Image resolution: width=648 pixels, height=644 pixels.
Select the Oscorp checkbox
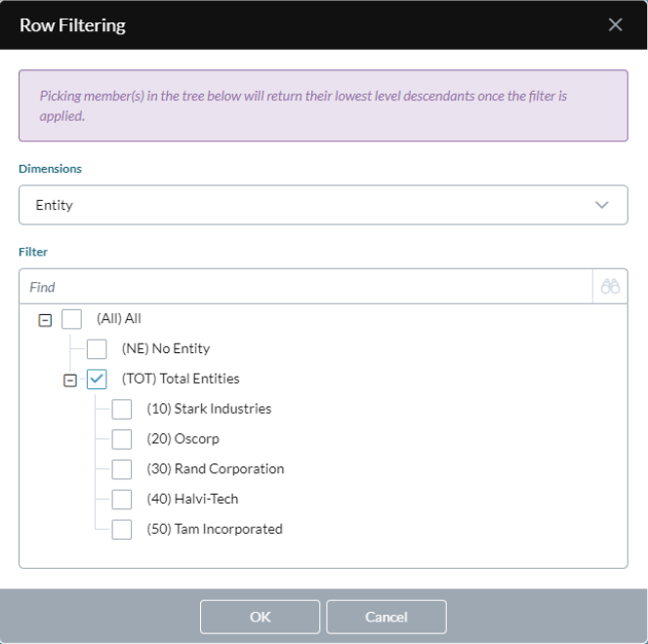tap(122, 439)
